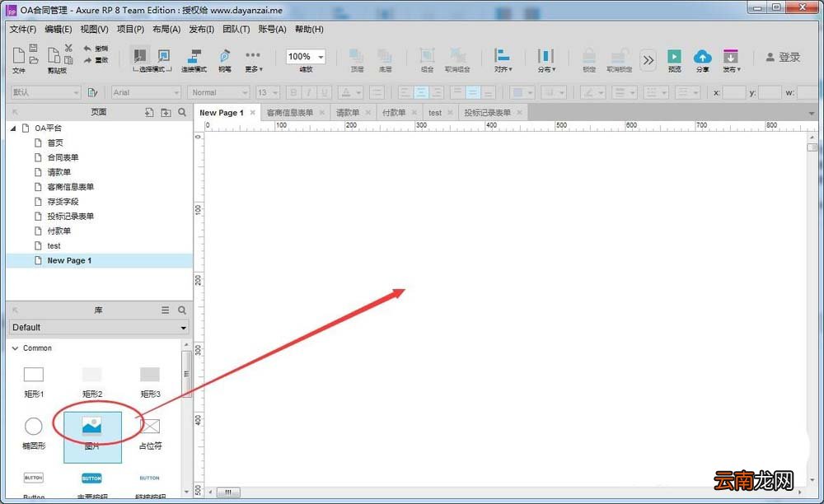The height and width of the screenshot is (504, 824).
Task: Click the share cloud icon 分享
Action: pos(703,60)
